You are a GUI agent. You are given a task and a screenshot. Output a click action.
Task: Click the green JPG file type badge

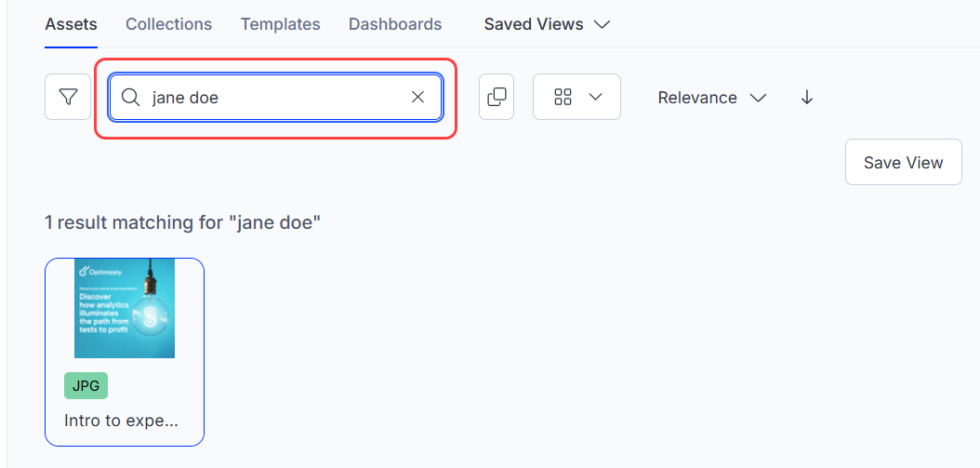[x=86, y=385]
